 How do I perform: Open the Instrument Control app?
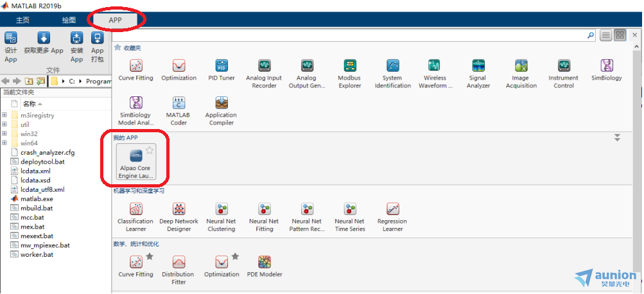564,74
